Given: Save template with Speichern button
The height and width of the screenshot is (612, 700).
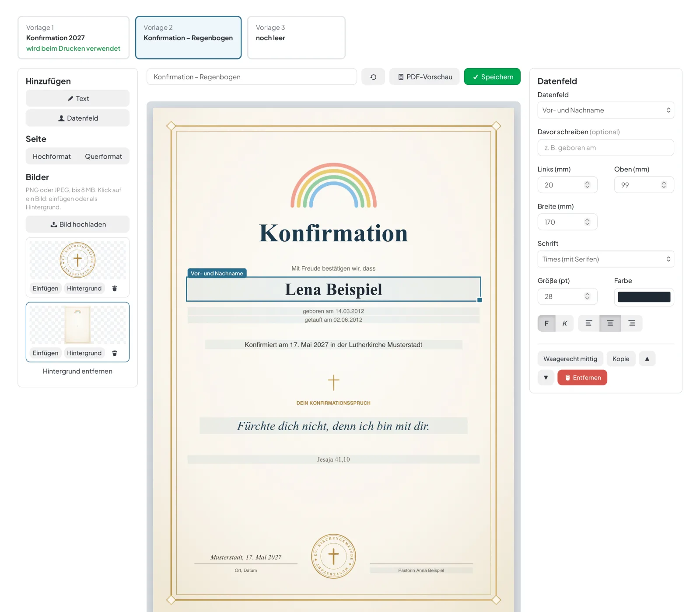Looking at the screenshot, I should click(x=492, y=77).
